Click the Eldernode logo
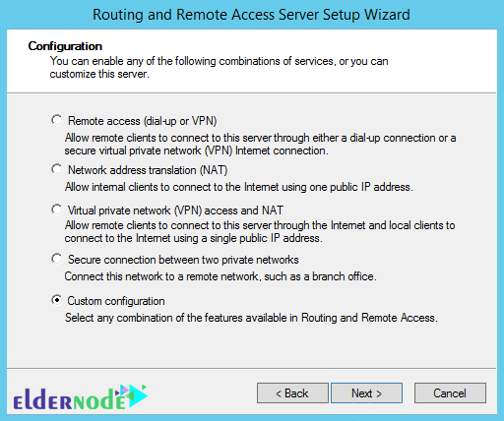The width and height of the screenshot is (504, 421). (81, 397)
